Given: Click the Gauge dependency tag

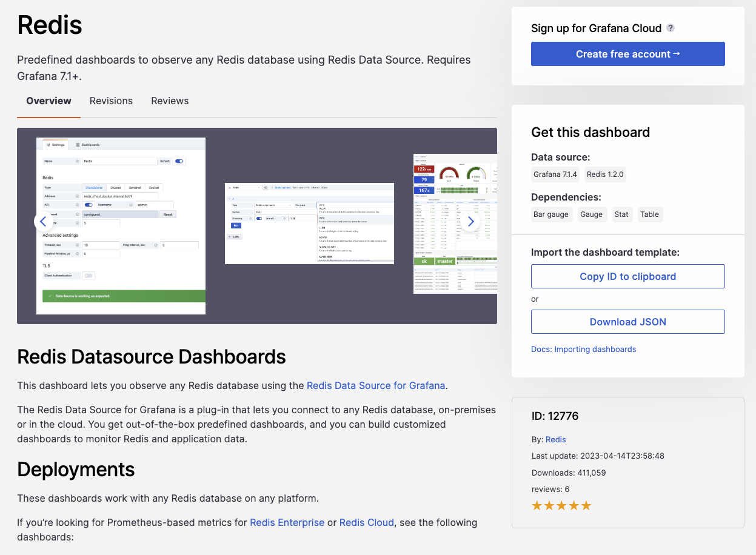Looking at the screenshot, I should click(591, 214).
